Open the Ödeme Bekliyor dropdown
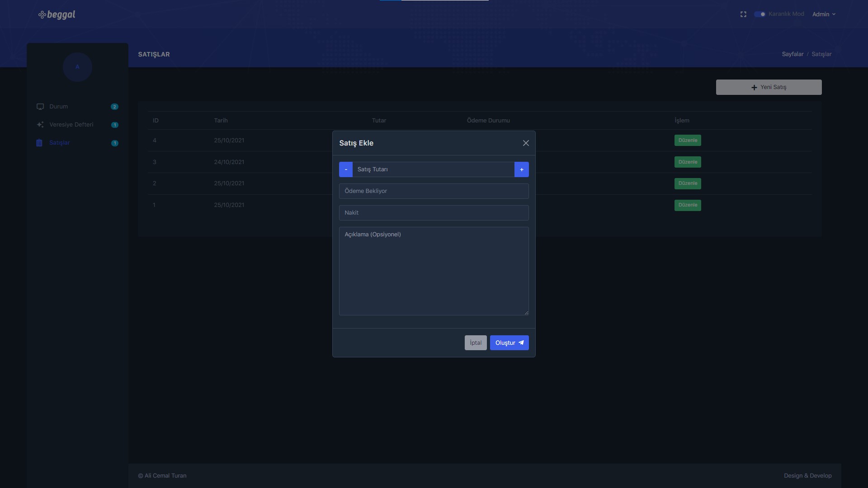The image size is (868, 488). tap(434, 191)
